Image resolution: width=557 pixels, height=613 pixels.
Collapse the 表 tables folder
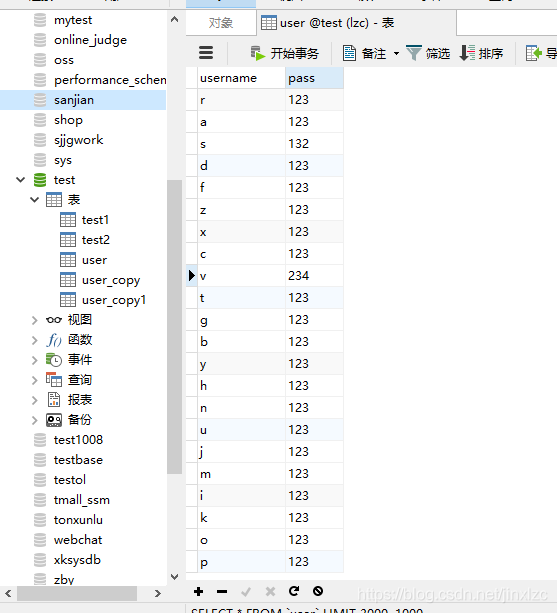click(34, 200)
